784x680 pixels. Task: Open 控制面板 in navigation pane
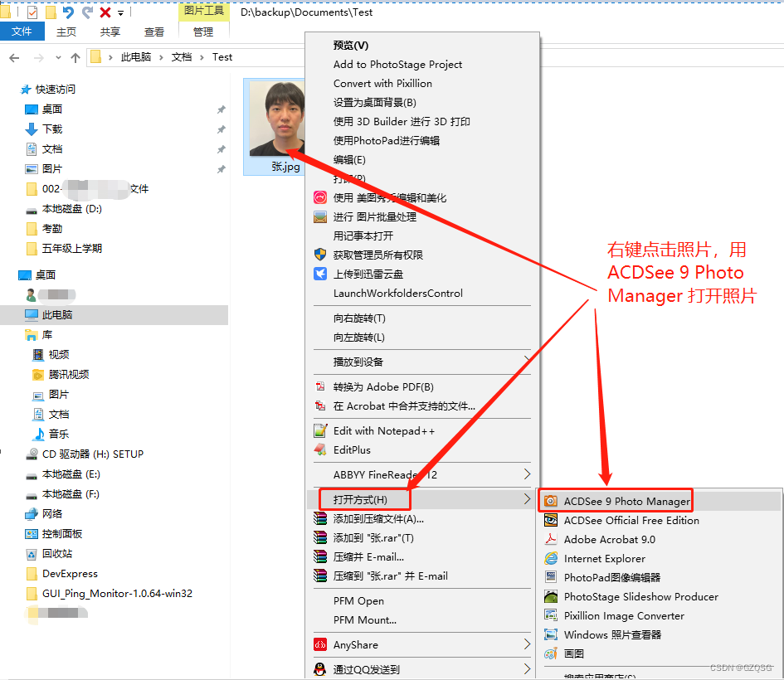(x=61, y=533)
